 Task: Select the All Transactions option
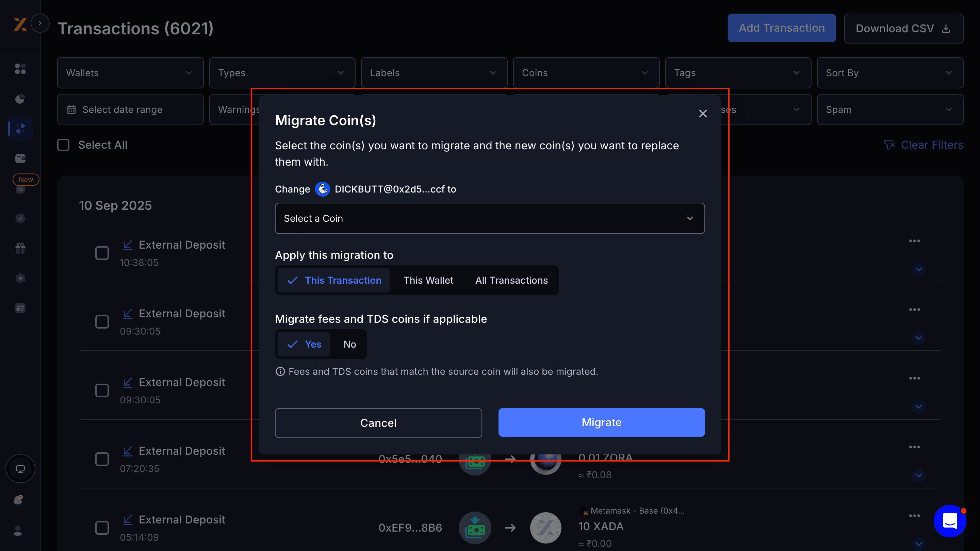click(x=511, y=280)
